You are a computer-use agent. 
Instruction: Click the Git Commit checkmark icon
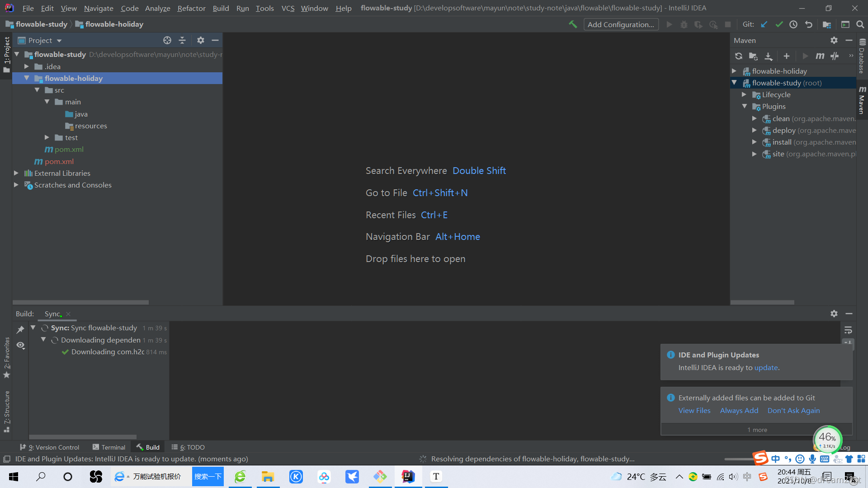pyautogui.click(x=779, y=24)
